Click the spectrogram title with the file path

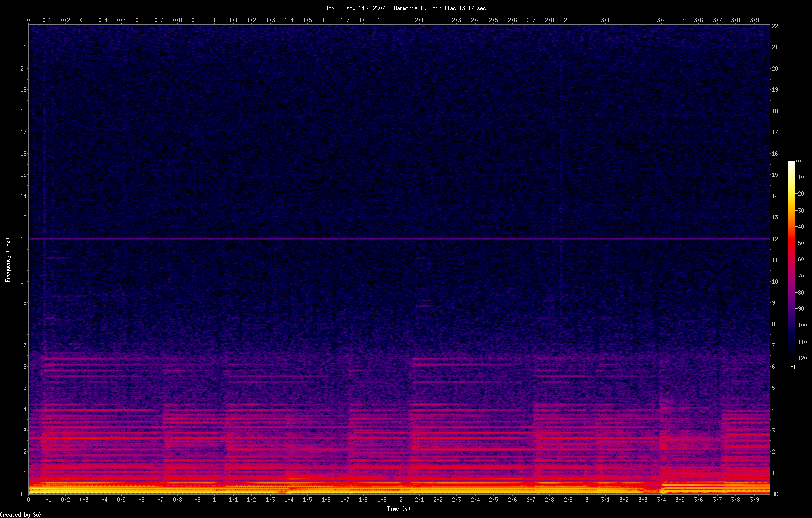[406, 8]
